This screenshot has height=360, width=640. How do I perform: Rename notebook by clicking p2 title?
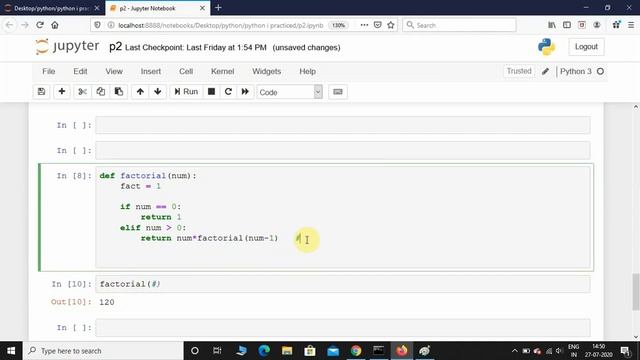116,47
